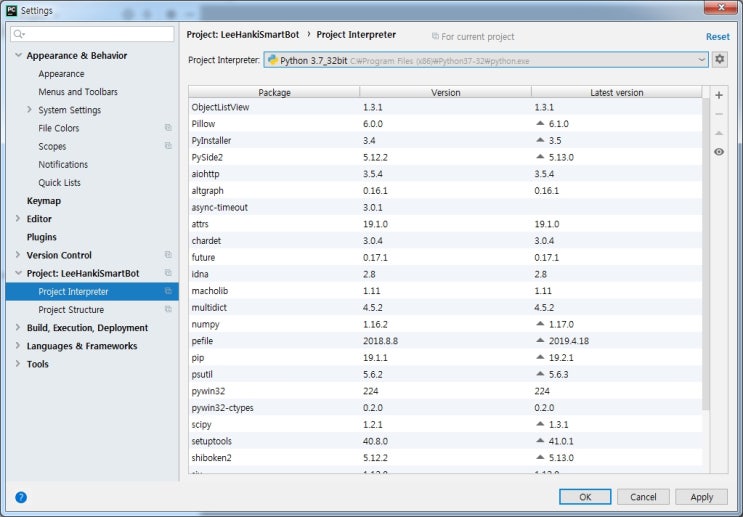The image size is (743, 517).
Task: Select the Scopes settings page
Action: 52,146
